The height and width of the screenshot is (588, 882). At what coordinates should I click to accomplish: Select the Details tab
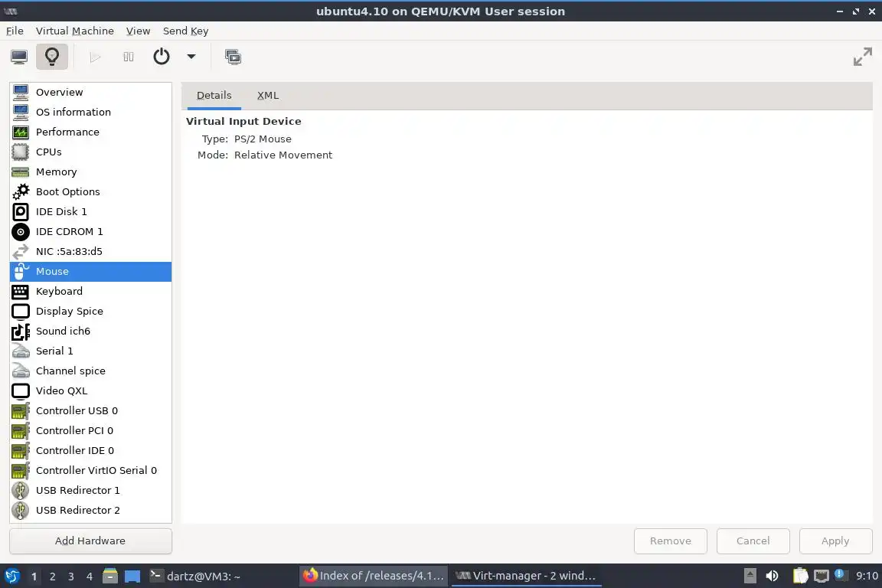point(214,96)
